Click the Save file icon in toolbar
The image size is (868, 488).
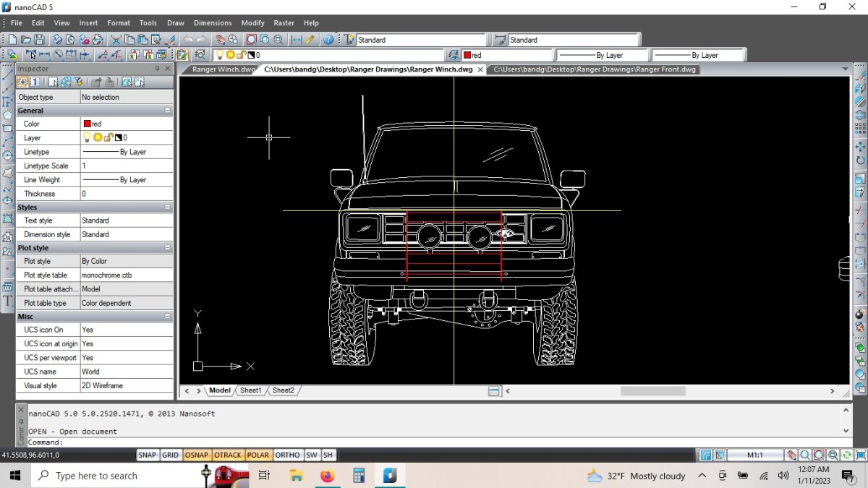[x=39, y=40]
